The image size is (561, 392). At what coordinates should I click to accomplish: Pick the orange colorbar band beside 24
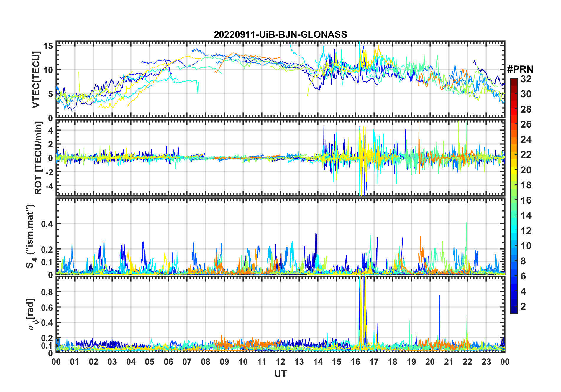click(514, 139)
